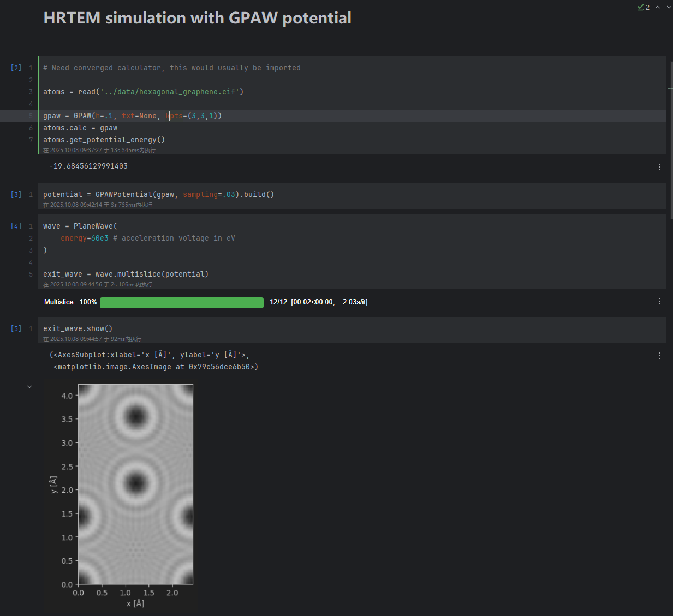Select cell execution label [3]
The image size is (673, 616).
click(16, 194)
